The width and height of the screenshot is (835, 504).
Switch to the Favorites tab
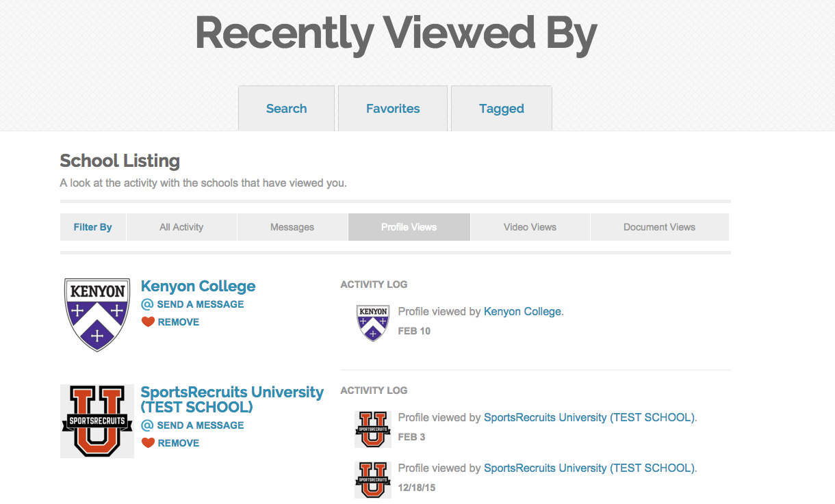(393, 108)
